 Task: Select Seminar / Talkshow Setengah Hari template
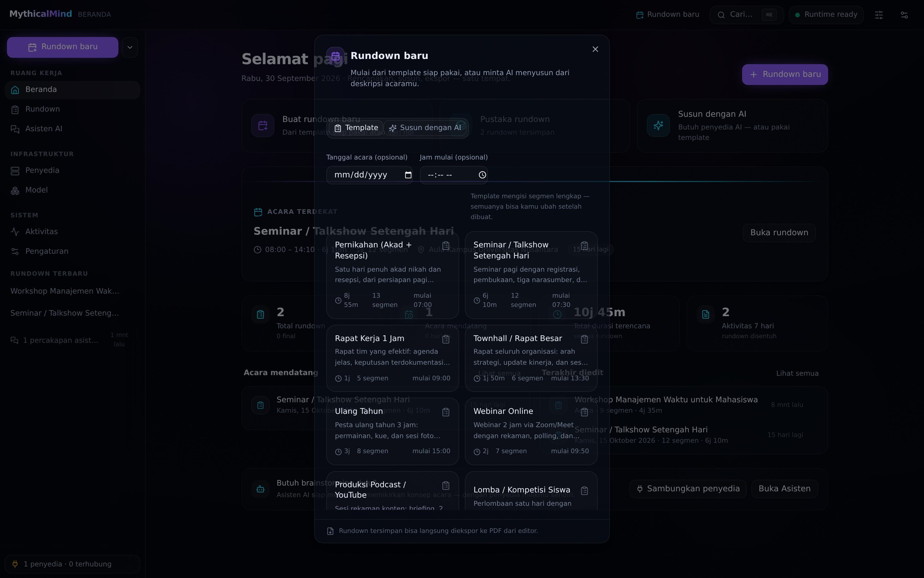point(531,275)
